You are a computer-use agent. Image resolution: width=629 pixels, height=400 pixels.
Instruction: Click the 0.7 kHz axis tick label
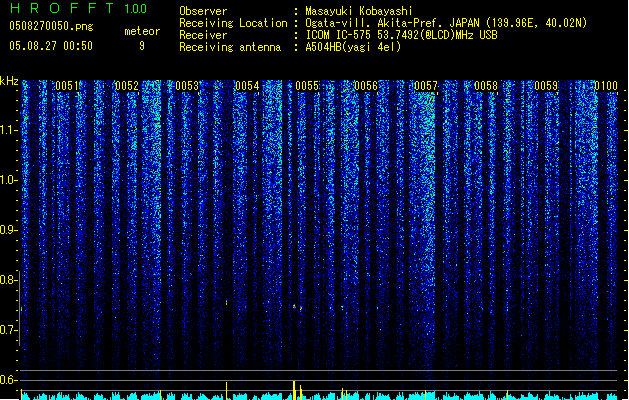pyautogui.click(x=9, y=330)
